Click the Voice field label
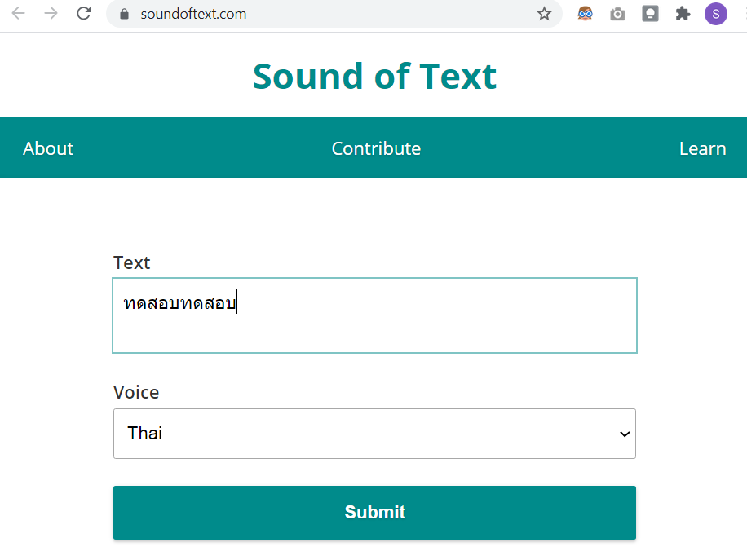Image resolution: width=747 pixels, height=560 pixels. coord(136,392)
